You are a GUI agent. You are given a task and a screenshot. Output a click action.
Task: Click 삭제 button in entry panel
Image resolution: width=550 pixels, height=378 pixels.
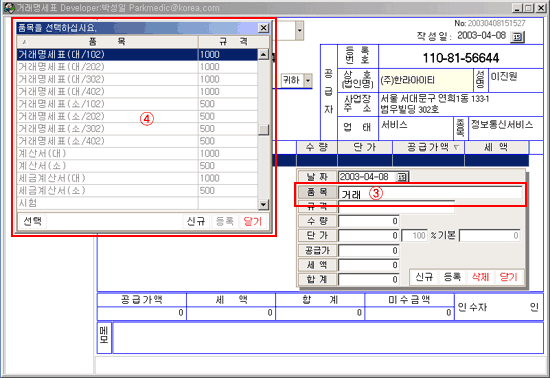click(480, 277)
